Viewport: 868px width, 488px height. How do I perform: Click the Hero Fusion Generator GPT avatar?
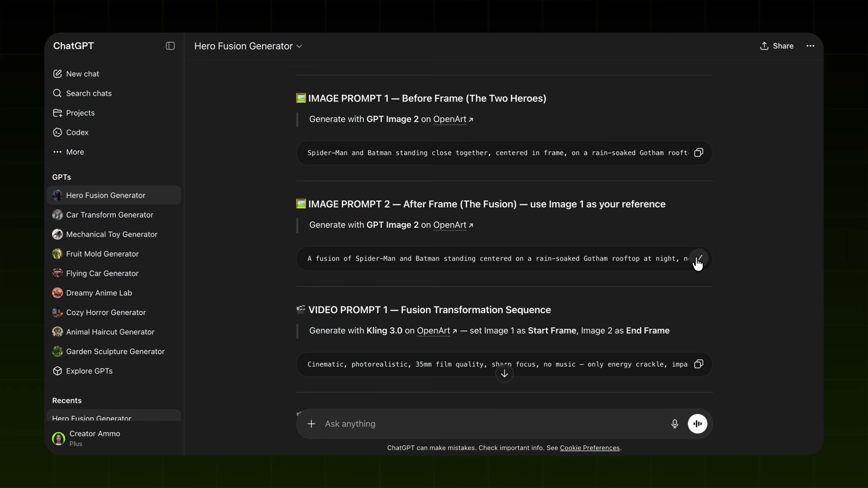[57, 195]
